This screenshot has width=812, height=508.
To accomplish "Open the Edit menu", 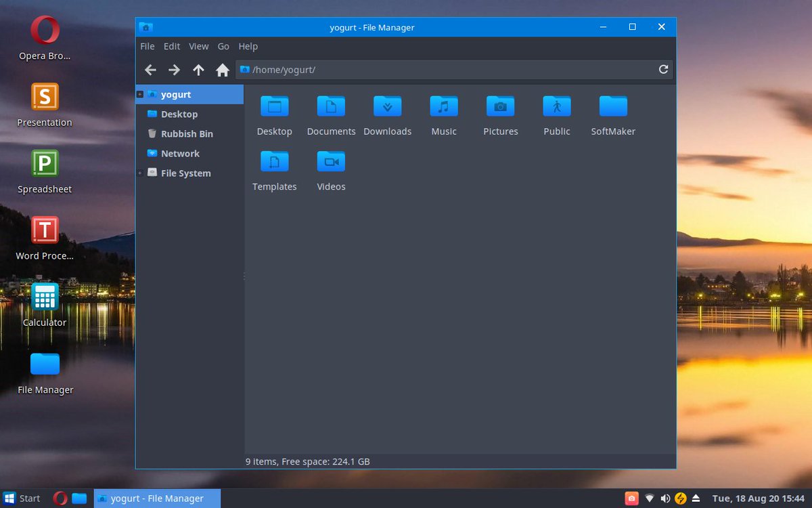I will click(x=171, y=46).
